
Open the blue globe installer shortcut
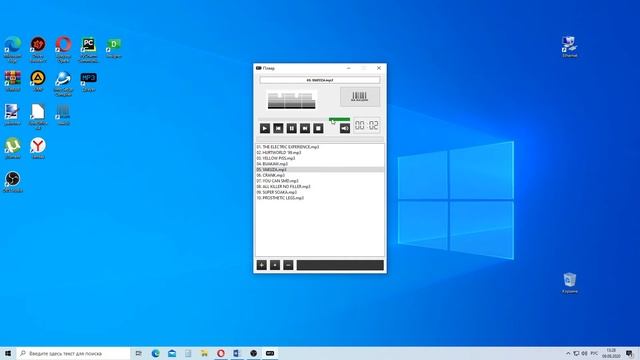coord(63,83)
